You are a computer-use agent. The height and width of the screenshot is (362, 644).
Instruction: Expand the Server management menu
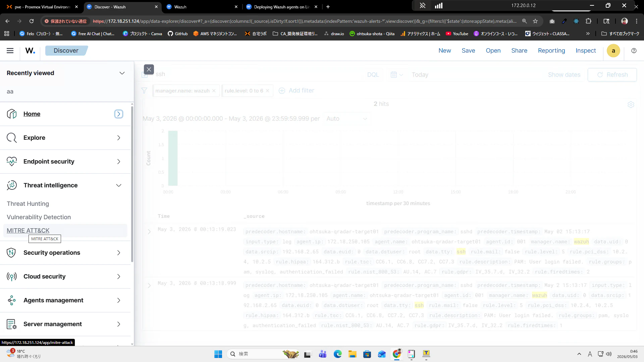pyautogui.click(x=119, y=324)
